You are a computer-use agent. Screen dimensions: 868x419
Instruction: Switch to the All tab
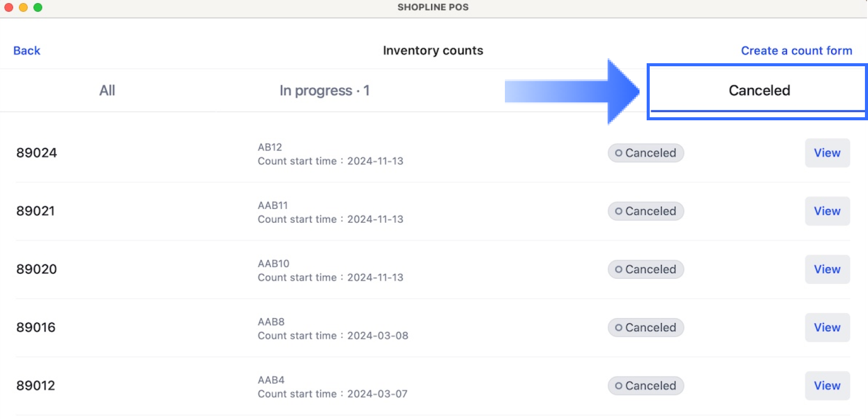pos(107,90)
